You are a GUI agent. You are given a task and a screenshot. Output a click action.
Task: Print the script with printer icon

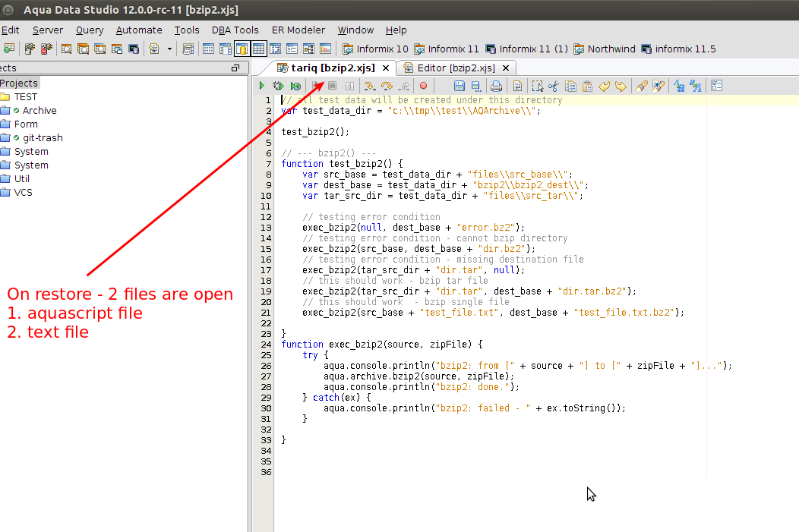point(496,86)
